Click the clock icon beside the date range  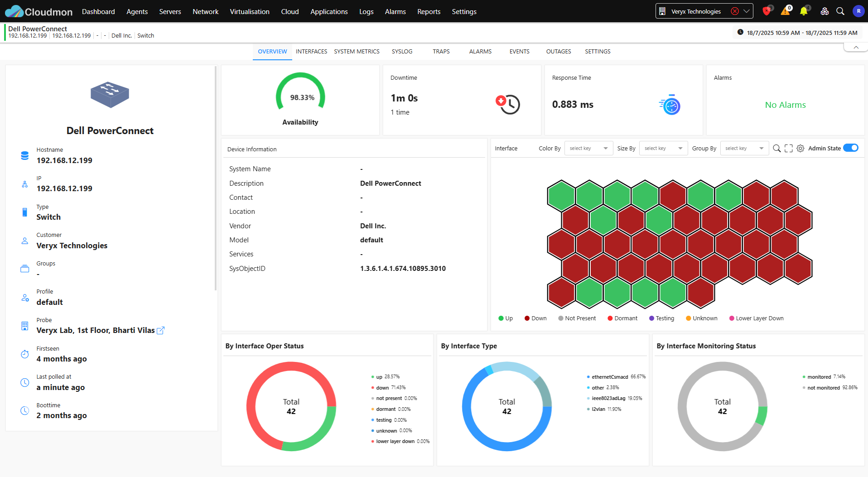740,32
